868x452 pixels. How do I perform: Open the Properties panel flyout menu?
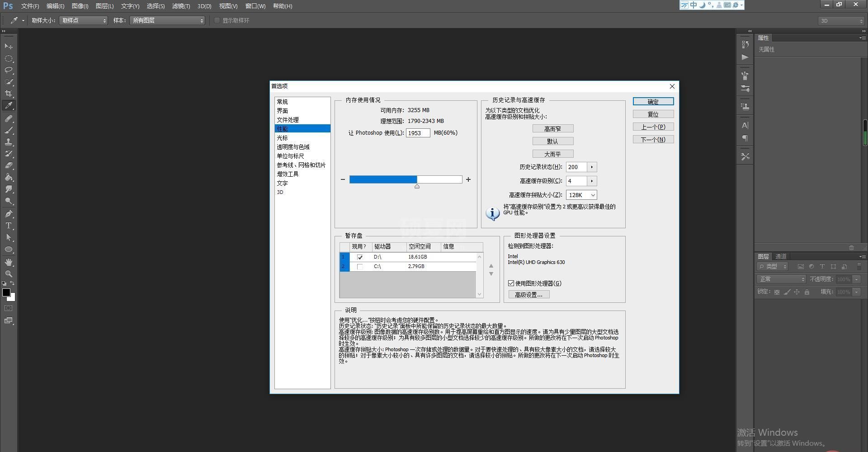pos(862,38)
